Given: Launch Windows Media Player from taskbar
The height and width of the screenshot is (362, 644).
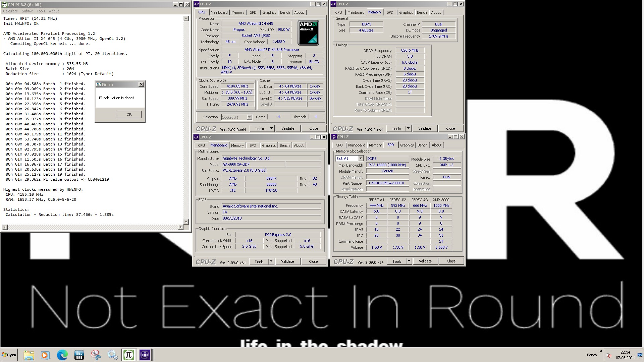Looking at the screenshot, I should [x=45, y=355].
